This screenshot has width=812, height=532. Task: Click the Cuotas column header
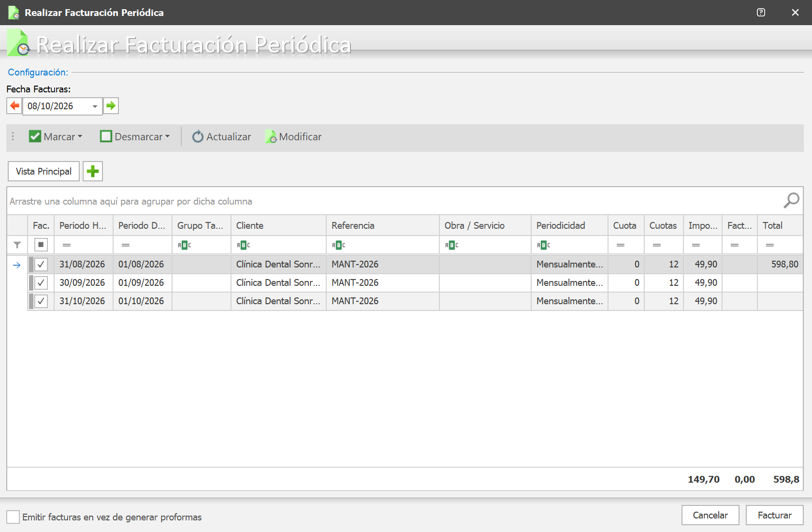(664, 225)
